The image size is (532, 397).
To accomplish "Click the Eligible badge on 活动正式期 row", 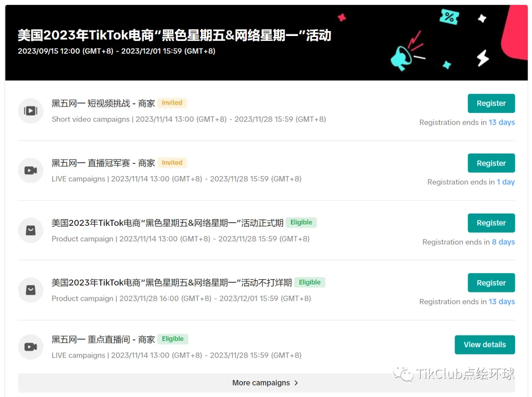I will pos(301,222).
